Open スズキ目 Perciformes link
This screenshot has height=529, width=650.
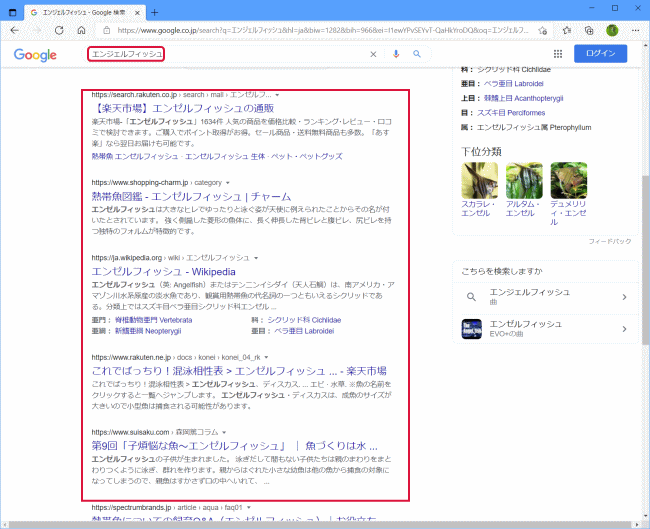[x=511, y=113]
